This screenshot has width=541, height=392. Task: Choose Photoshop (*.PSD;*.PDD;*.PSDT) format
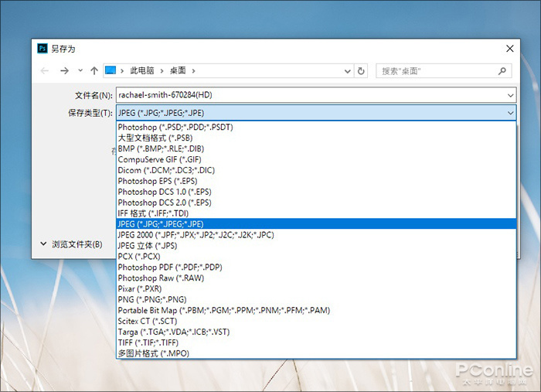(x=316, y=127)
